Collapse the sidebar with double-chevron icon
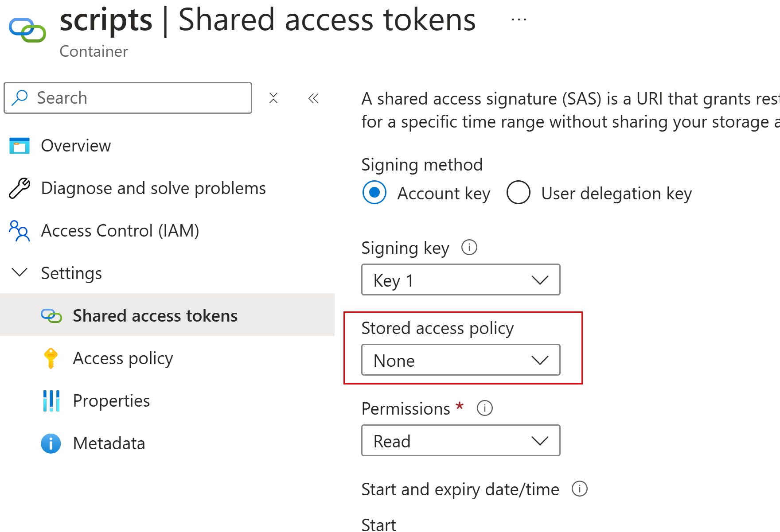Image resolution: width=780 pixels, height=532 pixels. [313, 98]
